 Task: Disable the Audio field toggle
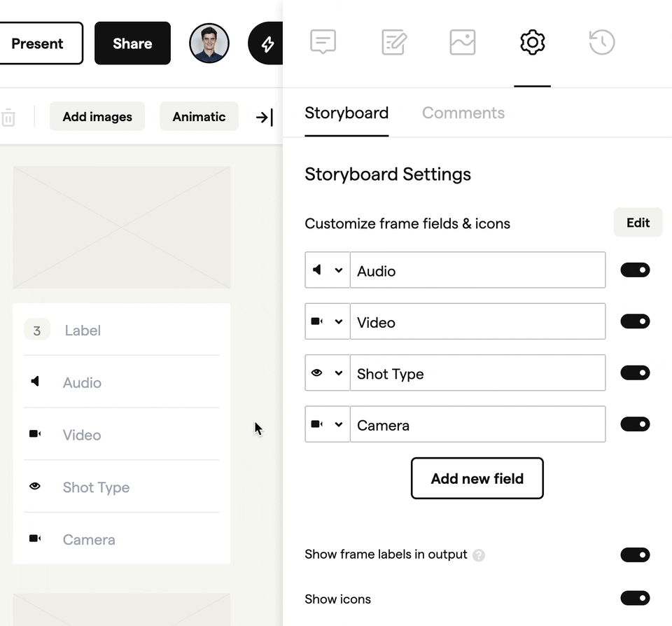pyautogui.click(x=635, y=270)
